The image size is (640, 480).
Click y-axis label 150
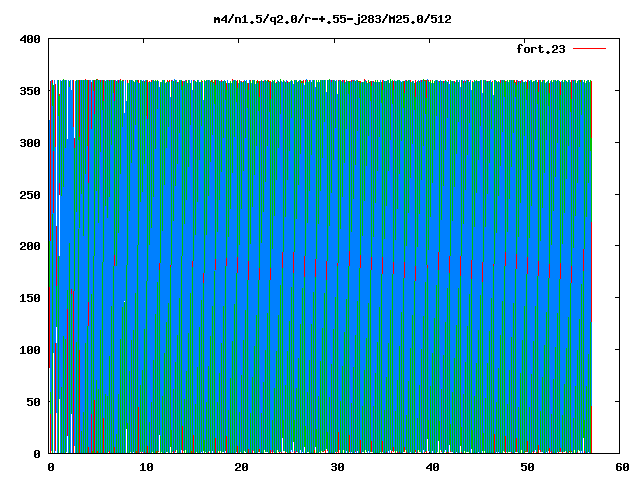[30, 298]
